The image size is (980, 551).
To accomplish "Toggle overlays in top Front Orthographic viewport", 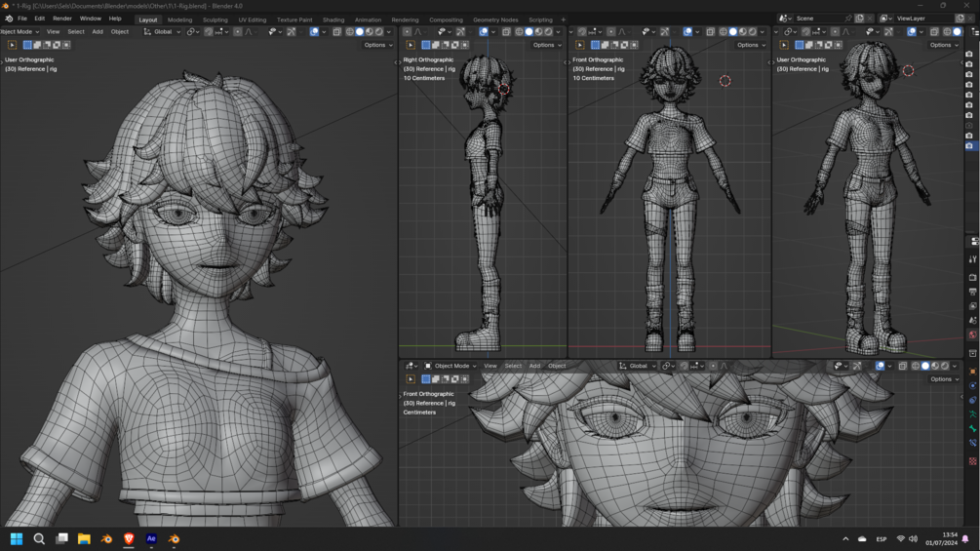I will point(687,32).
